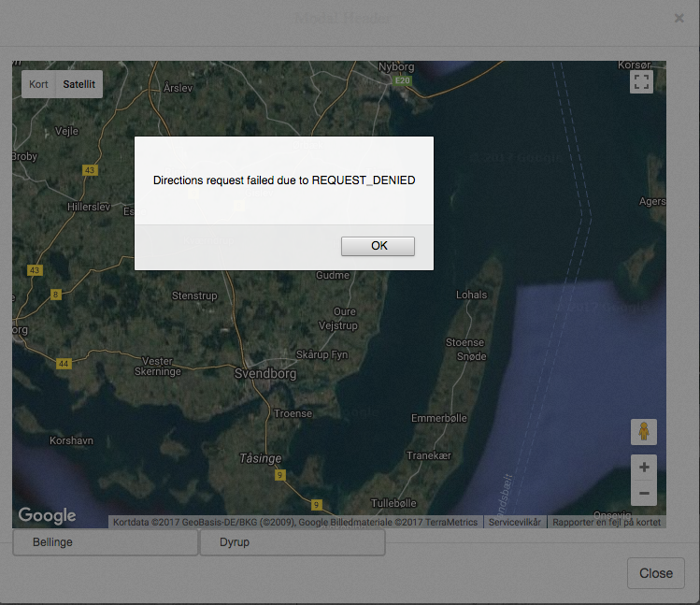
Task: Click OK in the error dialog
Action: pos(378,246)
